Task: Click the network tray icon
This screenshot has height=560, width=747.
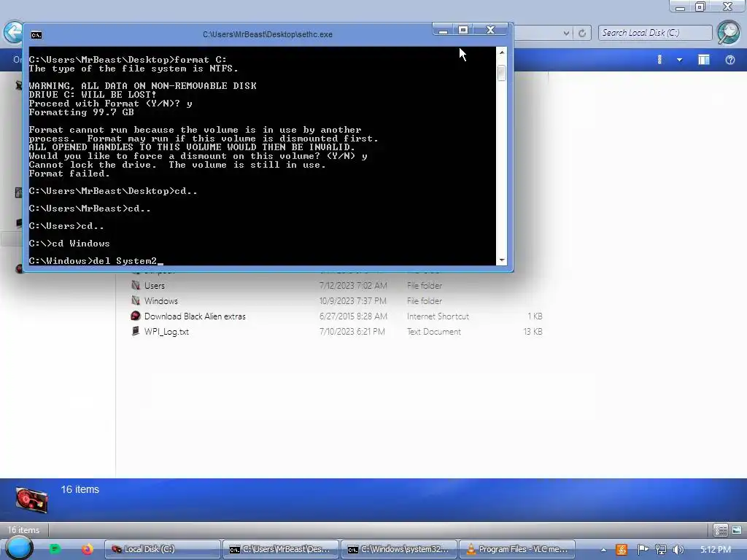Action: pos(660,550)
